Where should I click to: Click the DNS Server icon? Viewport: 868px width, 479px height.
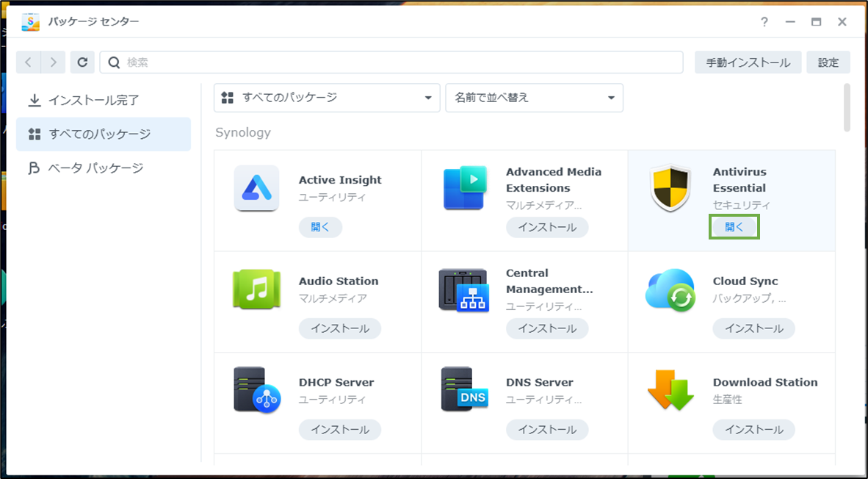coord(464,389)
